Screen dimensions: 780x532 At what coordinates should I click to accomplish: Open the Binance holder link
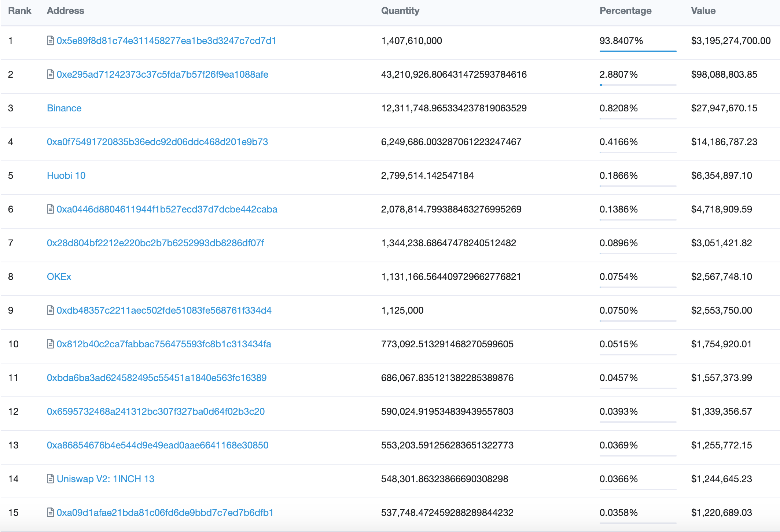click(64, 108)
